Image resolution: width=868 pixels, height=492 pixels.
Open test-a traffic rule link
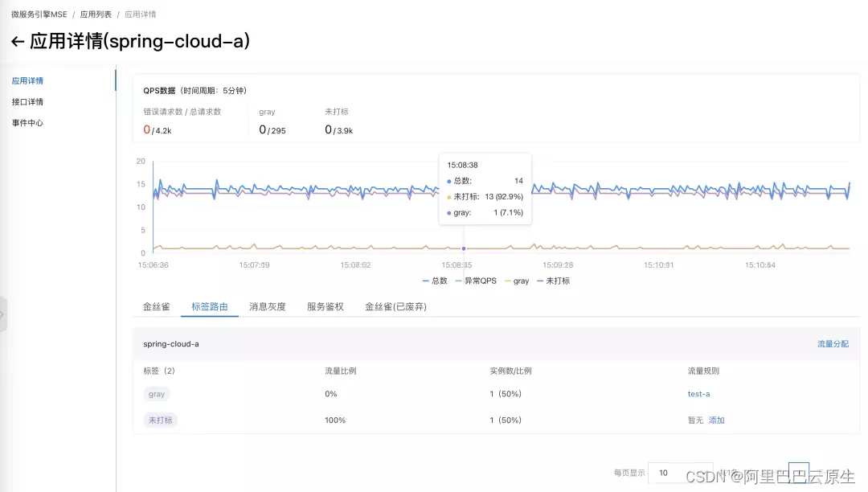pyautogui.click(x=698, y=394)
